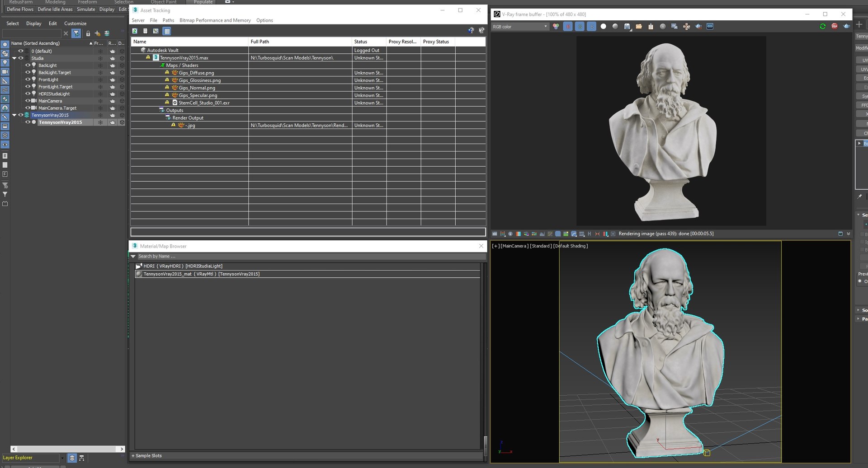This screenshot has width=868, height=468.
Task: Switch Asset Tracking to table view icon
Action: coord(167,31)
